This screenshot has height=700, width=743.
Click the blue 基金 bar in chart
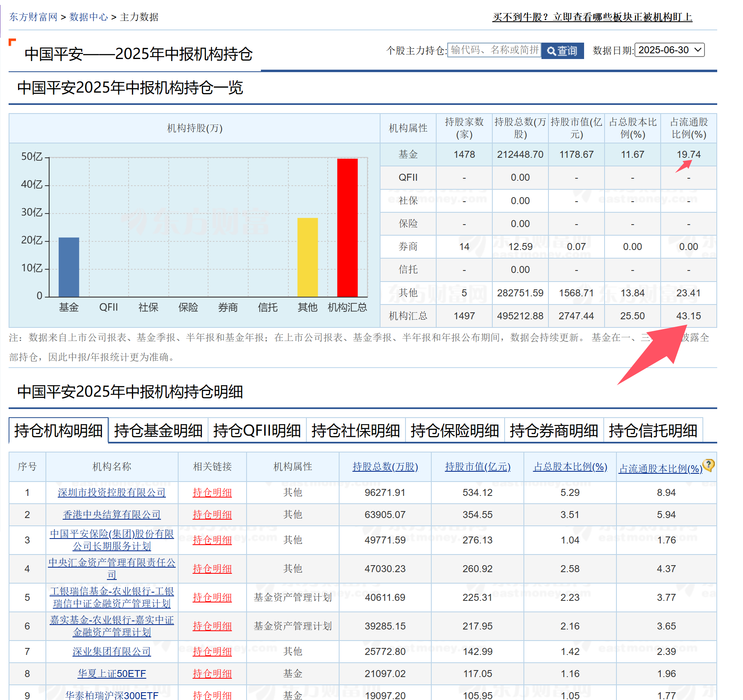[x=69, y=267]
